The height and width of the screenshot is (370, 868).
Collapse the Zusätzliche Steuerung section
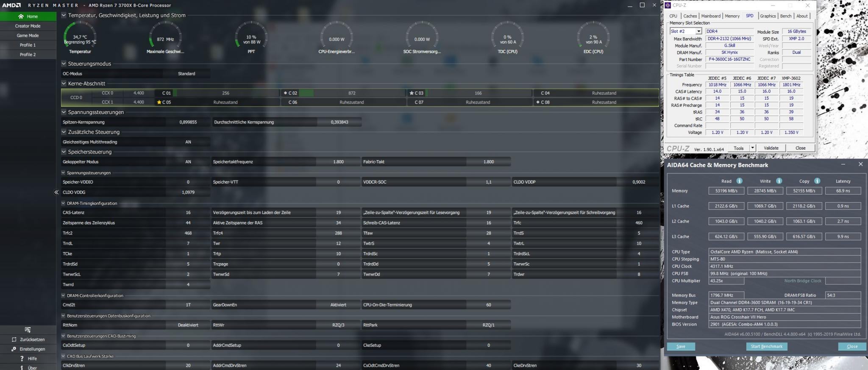tap(64, 132)
